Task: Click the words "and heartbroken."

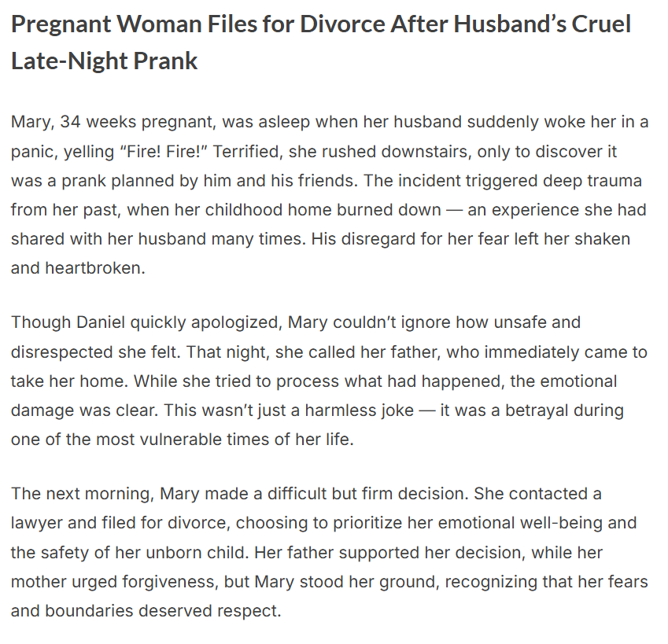Action: pyautogui.click(x=78, y=267)
